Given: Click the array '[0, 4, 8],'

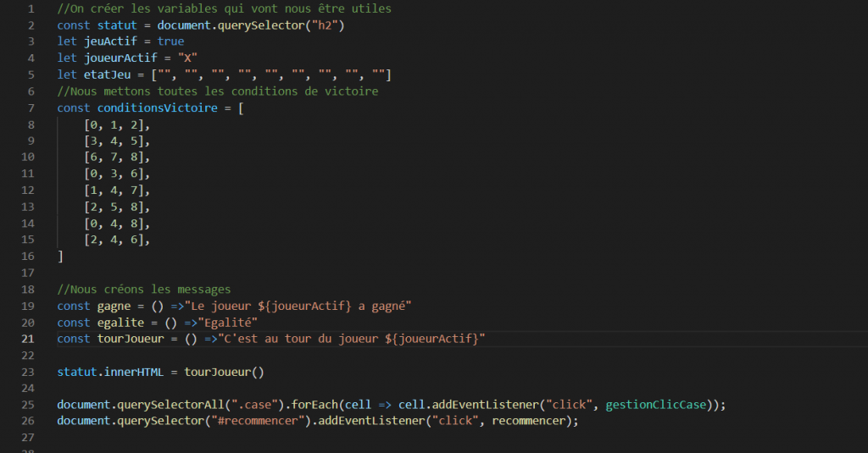Looking at the screenshot, I should (x=117, y=224).
